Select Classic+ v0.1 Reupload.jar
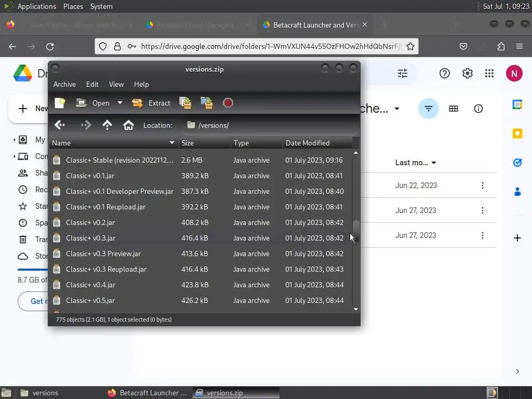 201,207
